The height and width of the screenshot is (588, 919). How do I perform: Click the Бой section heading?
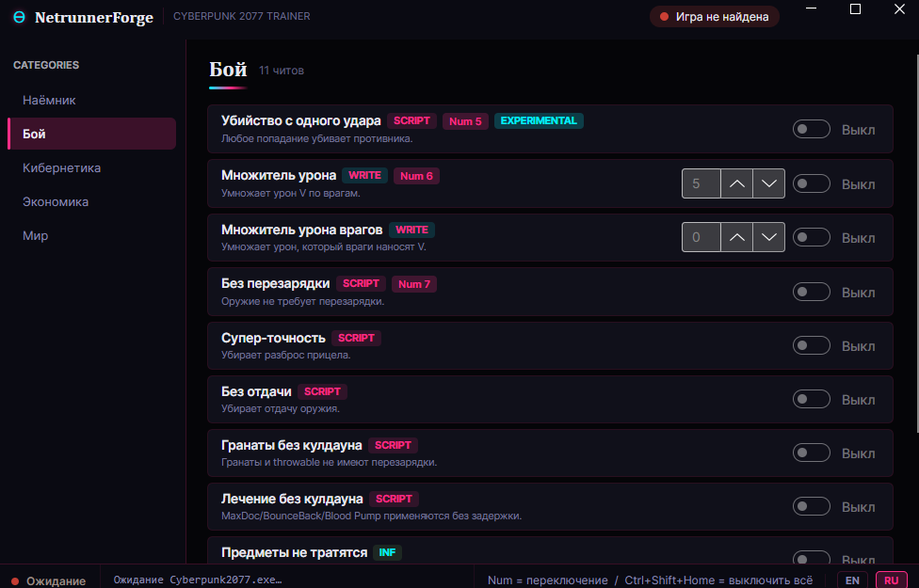tap(228, 70)
